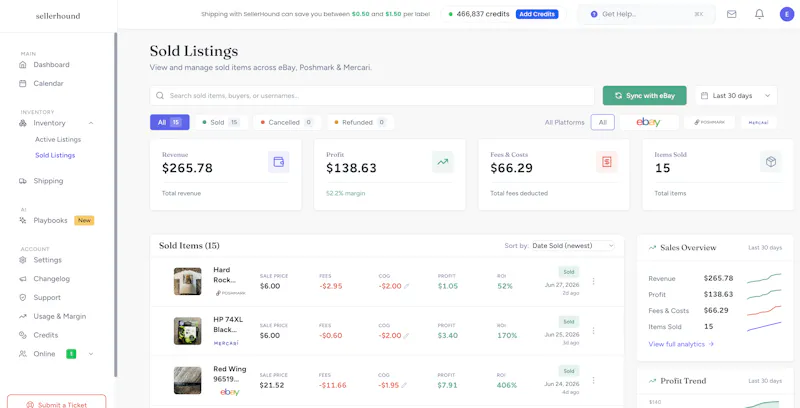This screenshot has height=408, width=800.
Task: Click the New badge beside Playbooks
Action: coord(84,220)
